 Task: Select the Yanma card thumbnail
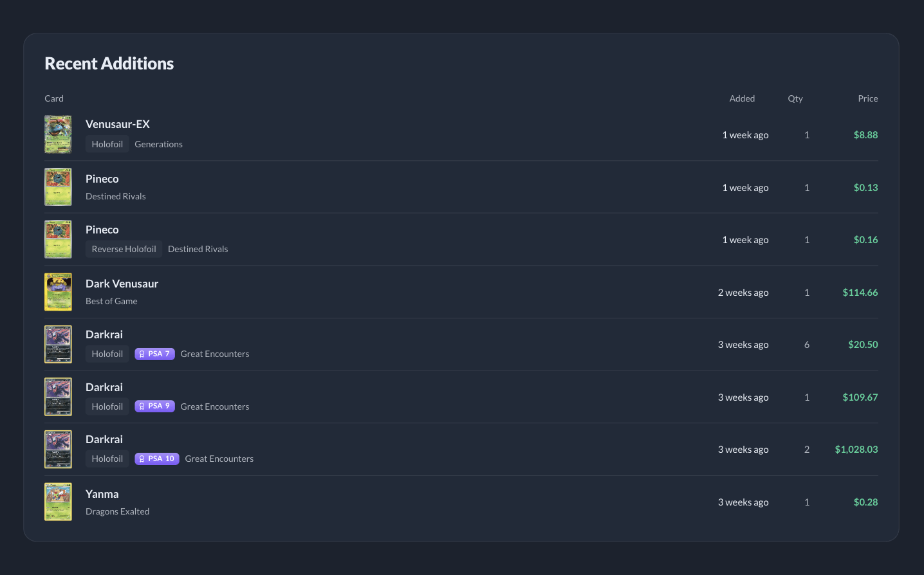point(58,502)
